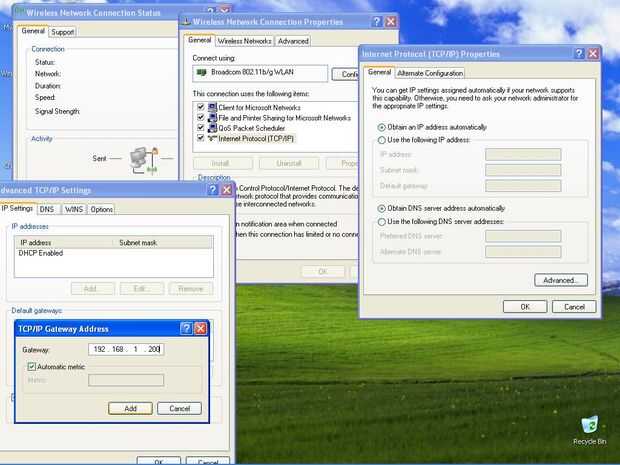Image resolution: width=620 pixels, height=465 pixels.
Task: Select Client for Microsoft Networks item icon
Action: (x=212, y=108)
